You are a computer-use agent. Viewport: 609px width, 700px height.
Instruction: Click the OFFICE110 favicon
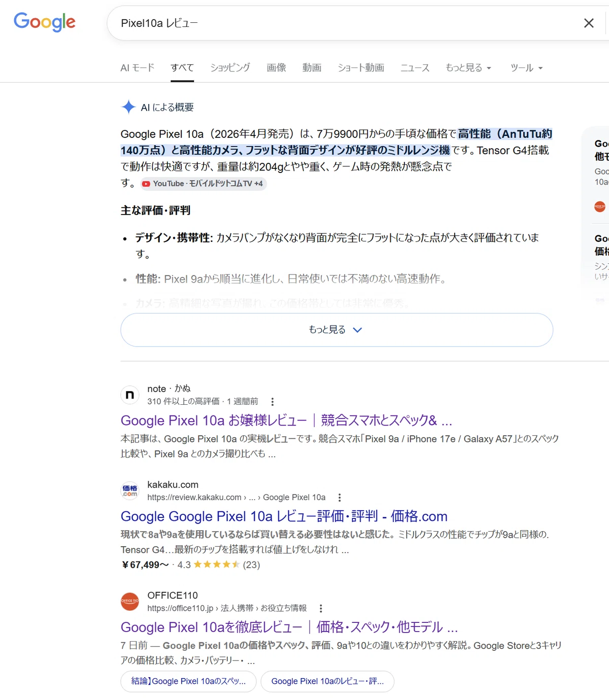coord(130,602)
